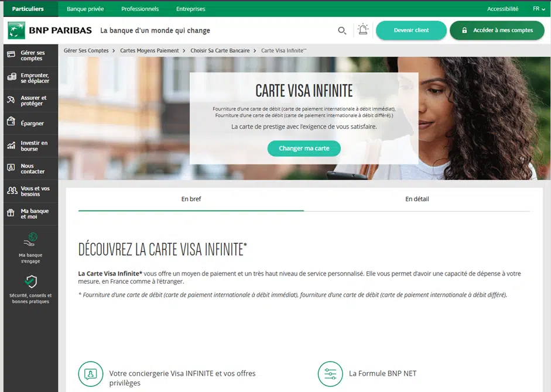
Task: Select the Banque privée top menu
Action: coord(85,9)
